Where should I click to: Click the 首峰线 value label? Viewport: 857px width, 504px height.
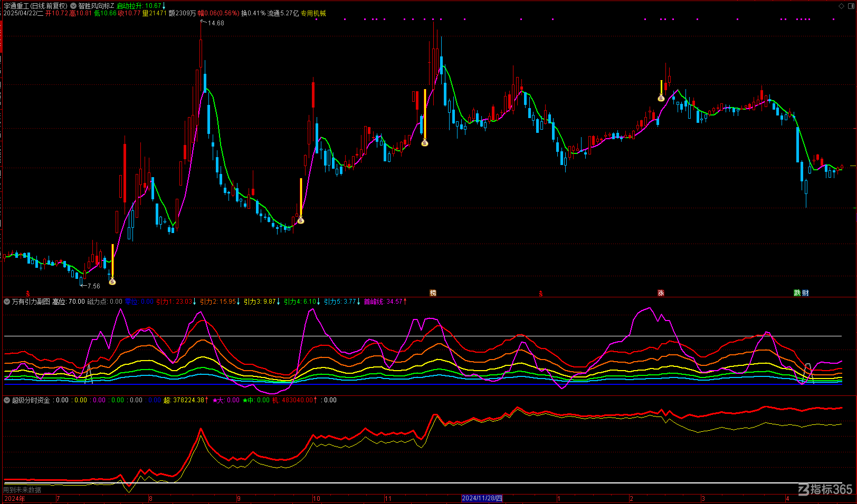tap(385, 302)
